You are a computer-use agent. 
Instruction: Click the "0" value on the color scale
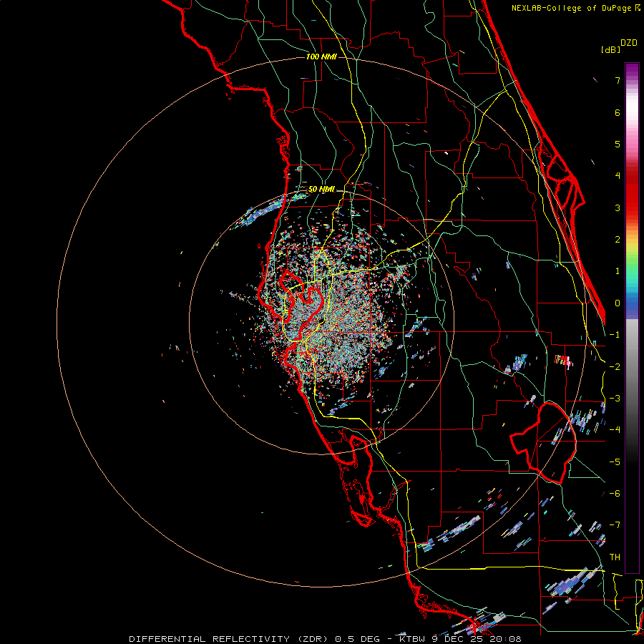618,303
